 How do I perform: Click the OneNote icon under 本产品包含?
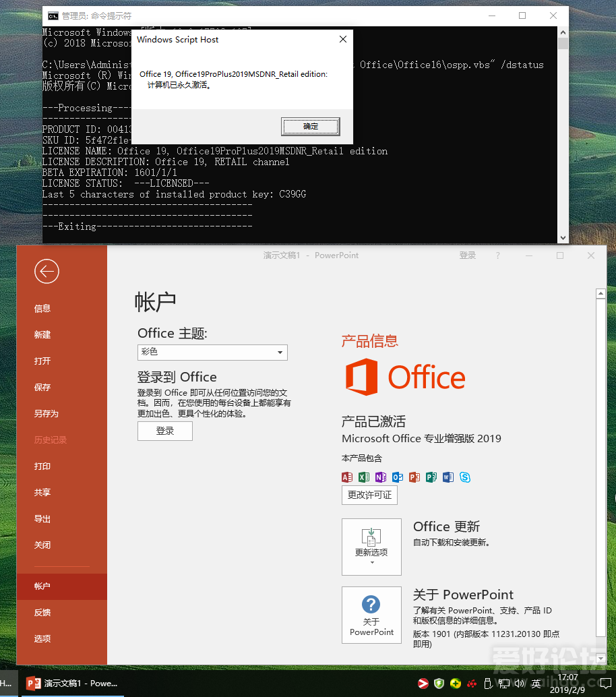pyautogui.click(x=380, y=477)
